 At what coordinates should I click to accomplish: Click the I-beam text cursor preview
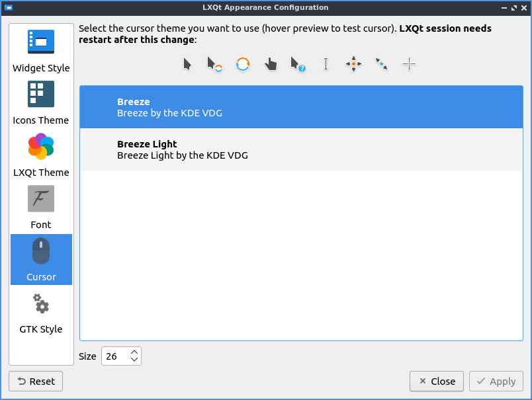click(x=326, y=64)
